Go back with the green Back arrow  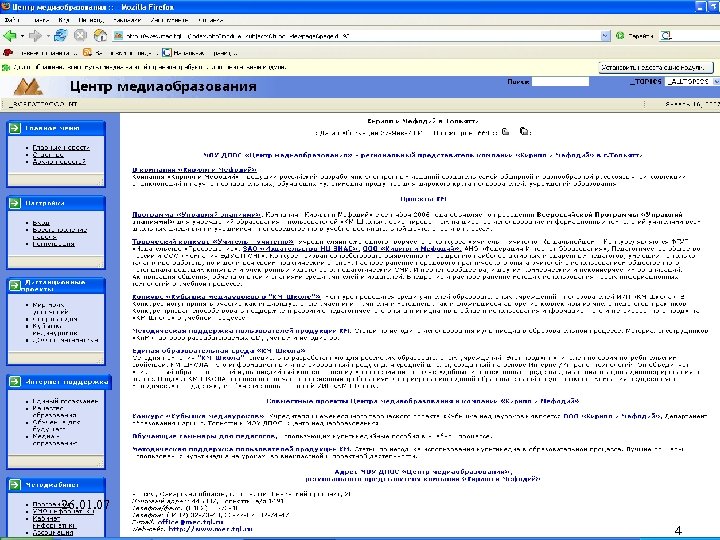tap(9, 35)
